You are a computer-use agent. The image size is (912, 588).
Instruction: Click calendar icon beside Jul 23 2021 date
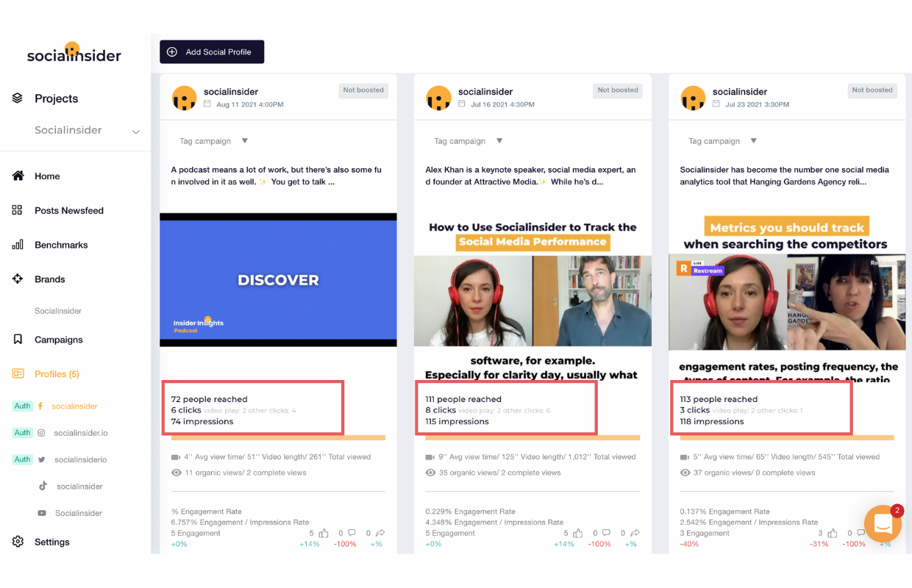click(x=716, y=104)
